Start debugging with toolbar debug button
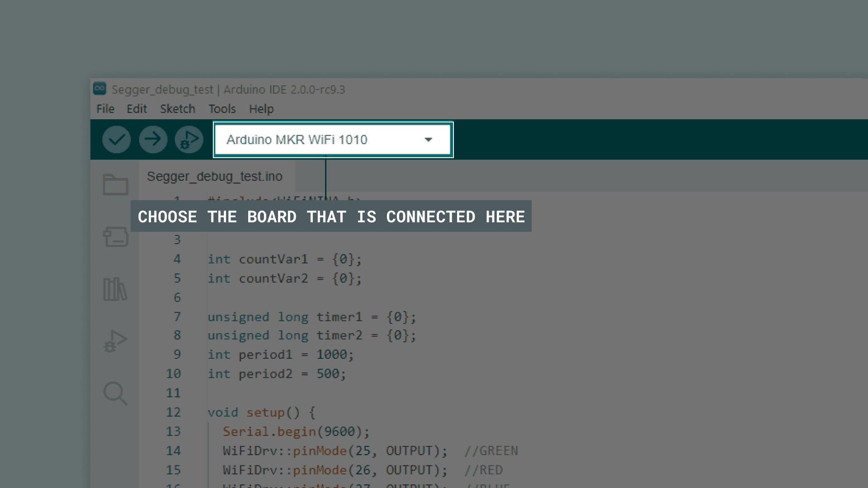The height and width of the screenshot is (488, 868). point(189,140)
